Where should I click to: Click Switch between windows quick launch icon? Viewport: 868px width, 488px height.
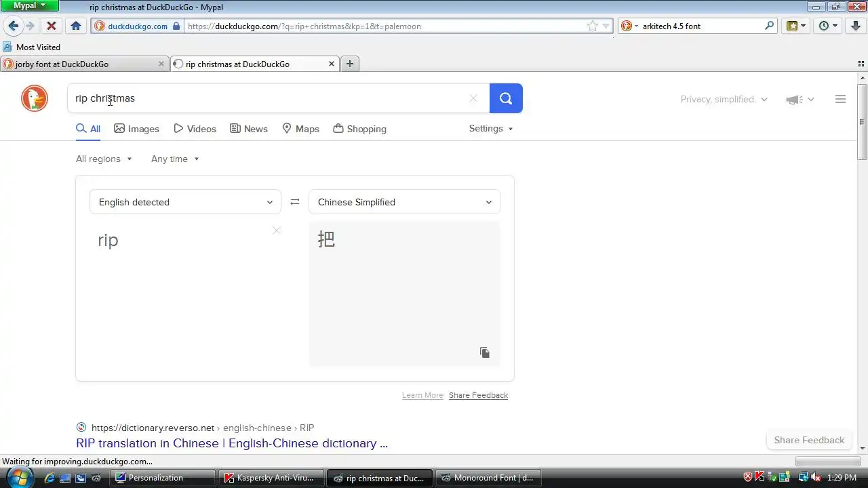81,478
